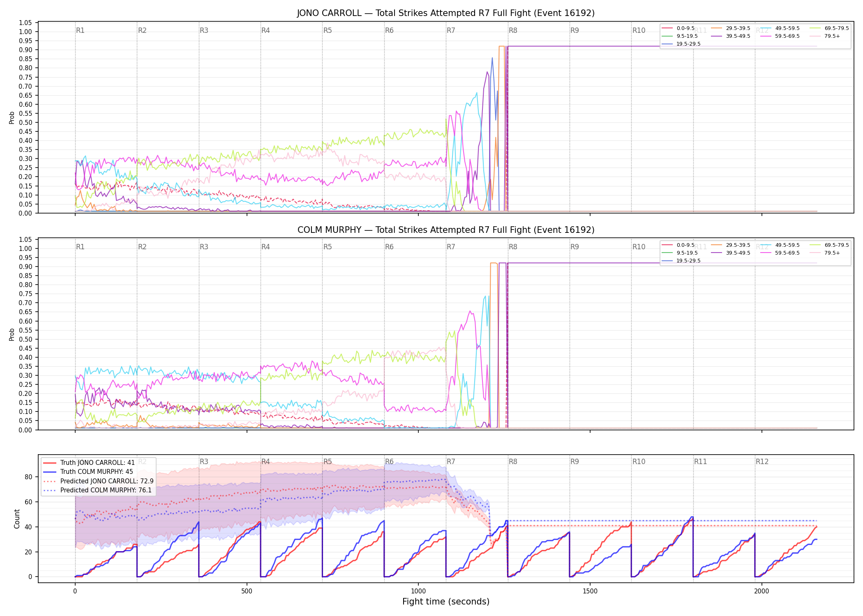Click the R3 marker in top chart
The width and height of the screenshot is (863, 616).
click(204, 30)
